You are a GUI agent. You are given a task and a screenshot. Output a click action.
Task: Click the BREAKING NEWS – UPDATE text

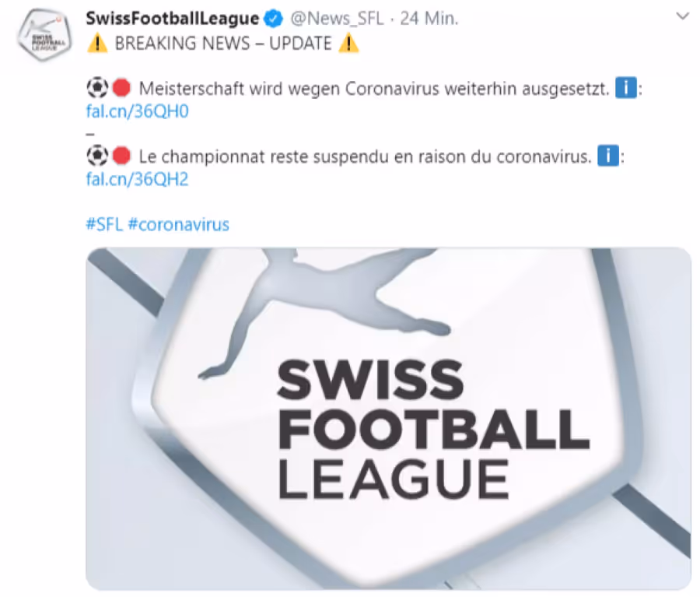pyautogui.click(x=223, y=44)
